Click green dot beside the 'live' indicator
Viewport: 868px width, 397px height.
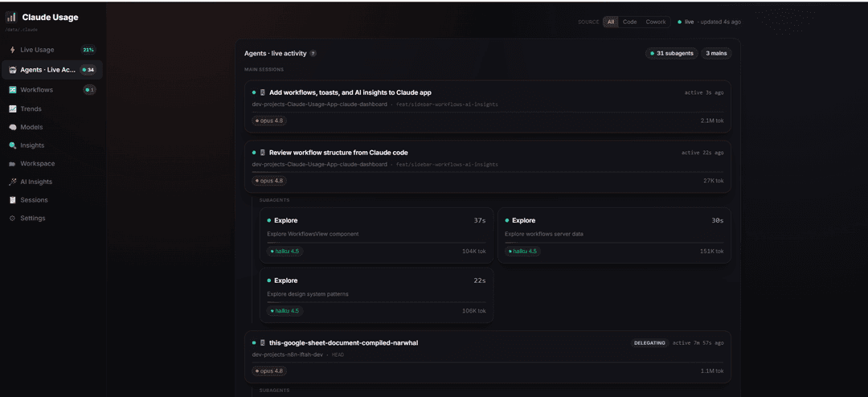(679, 23)
